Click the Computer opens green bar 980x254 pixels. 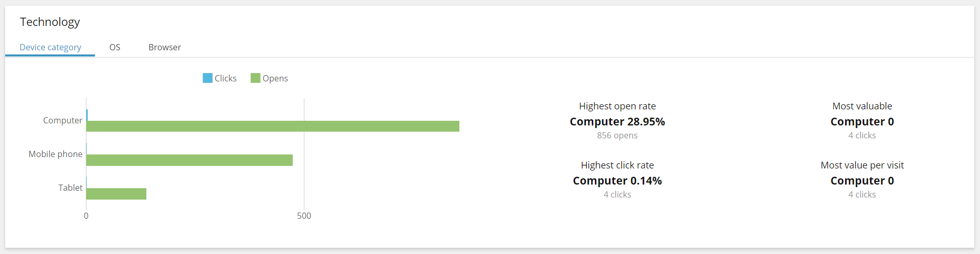[273, 126]
